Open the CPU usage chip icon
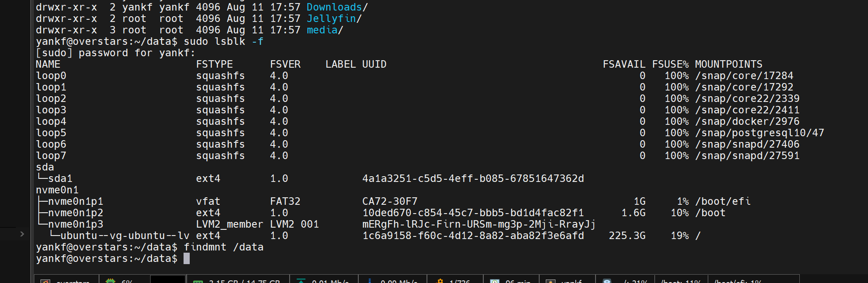Screen dimensions: 868x283 coord(110,281)
